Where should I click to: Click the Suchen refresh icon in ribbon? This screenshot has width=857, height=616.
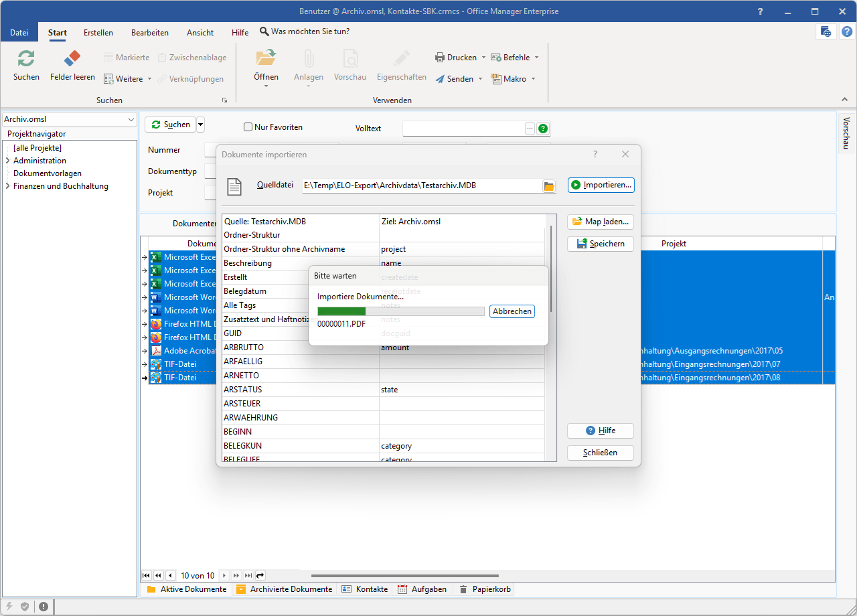[x=26, y=59]
